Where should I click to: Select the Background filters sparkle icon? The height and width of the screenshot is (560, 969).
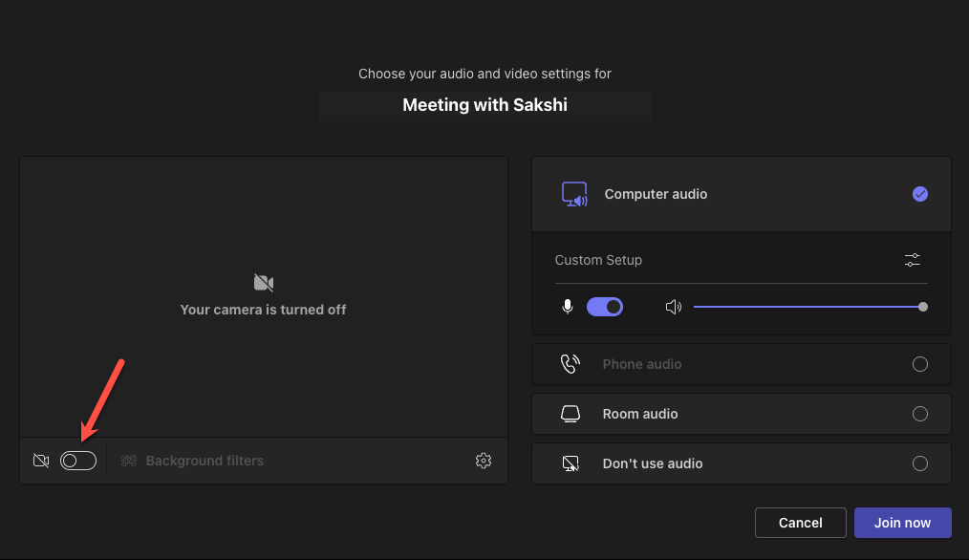pyautogui.click(x=128, y=460)
